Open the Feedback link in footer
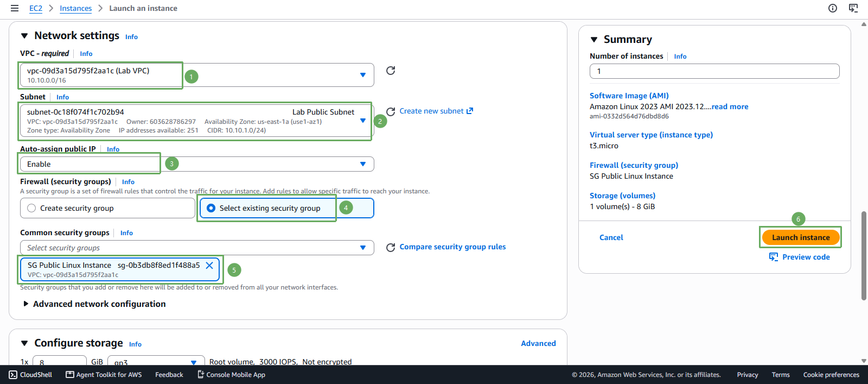Viewport: 868px width, 384px height. (169, 375)
